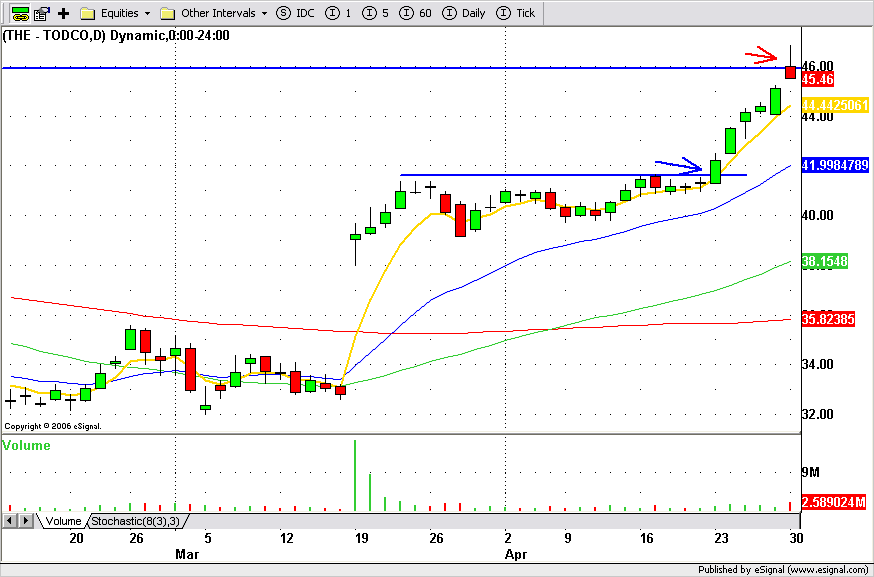This screenshot has height=577, width=874.
Task: Switch to the 60 minute interval
Action: 416,13
